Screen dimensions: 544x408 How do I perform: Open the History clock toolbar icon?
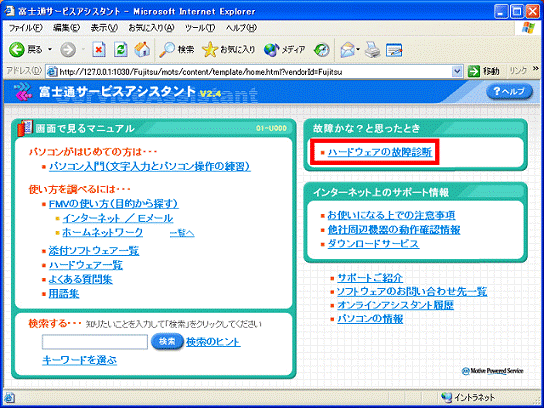tap(321, 50)
